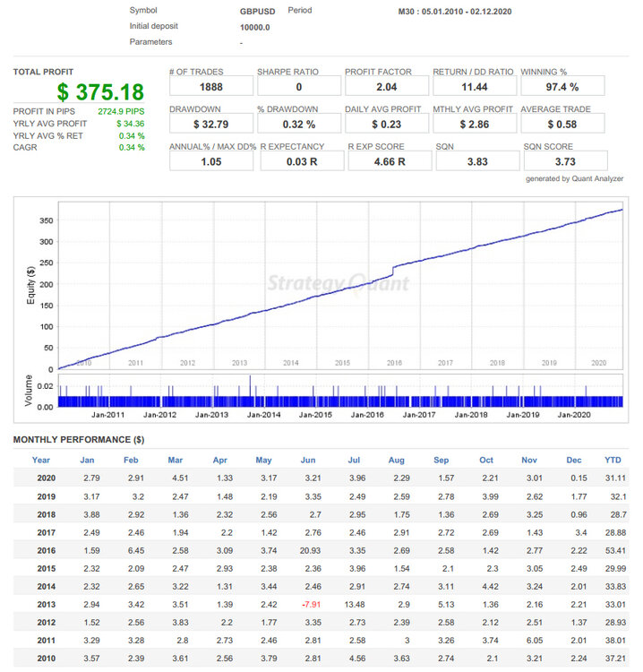Click the initial deposit value 10000.0

click(x=255, y=28)
